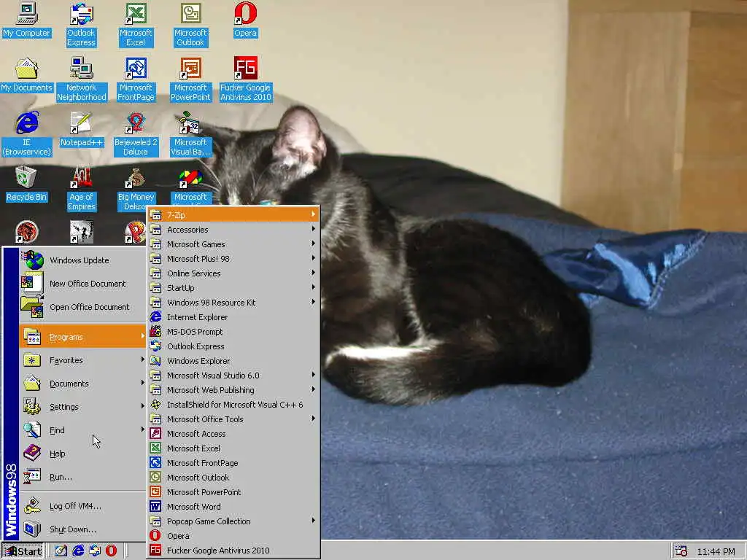Open Windows Update from Start menu
Image resolution: width=747 pixels, height=560 pixels.
coord(82,260)
